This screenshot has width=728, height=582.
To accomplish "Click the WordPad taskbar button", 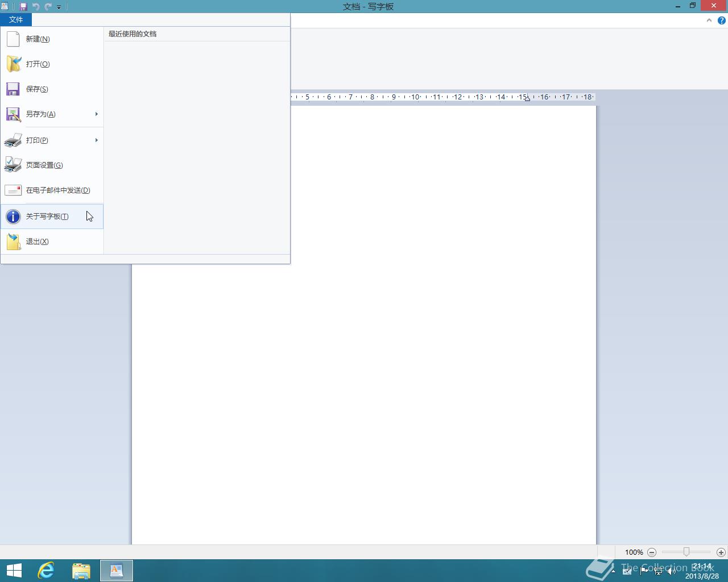I will point(117,571).
